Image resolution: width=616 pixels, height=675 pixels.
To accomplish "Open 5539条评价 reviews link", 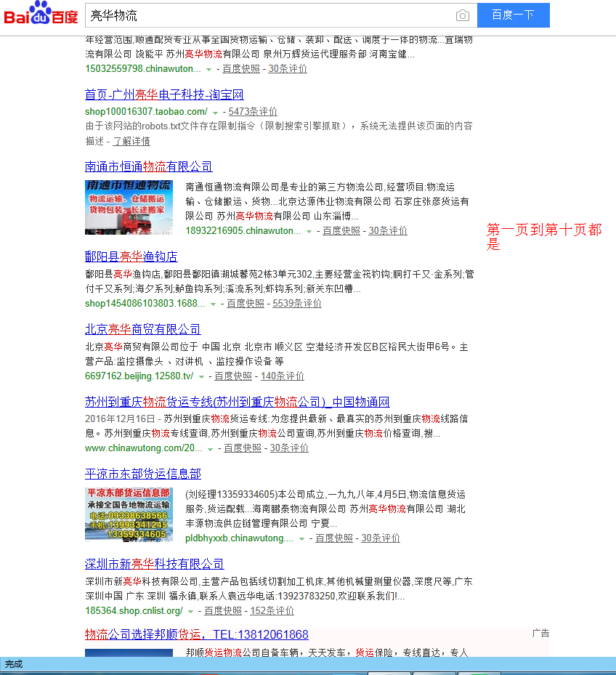I will coord(297,304).
